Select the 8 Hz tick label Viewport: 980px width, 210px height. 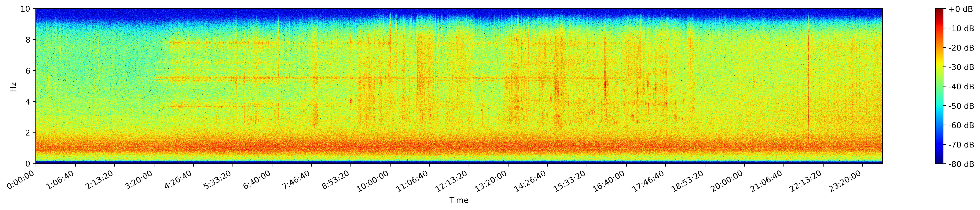click(28, 40)
